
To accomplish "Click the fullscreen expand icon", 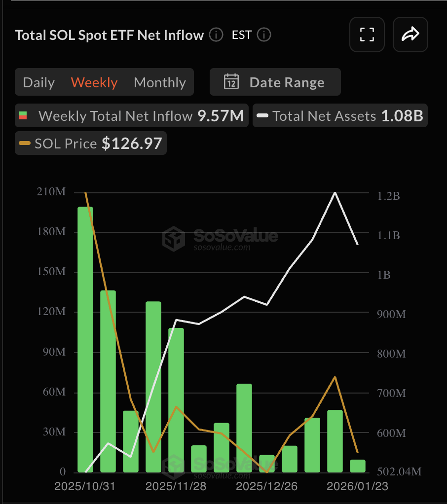I will coord(367,35).
